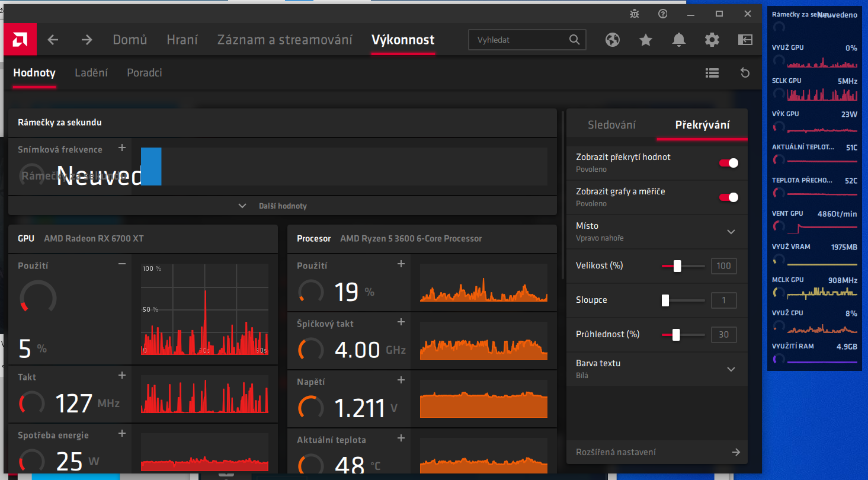Select the Výkonnost tab
868x480 pixels.
click(x=403, y=40)
